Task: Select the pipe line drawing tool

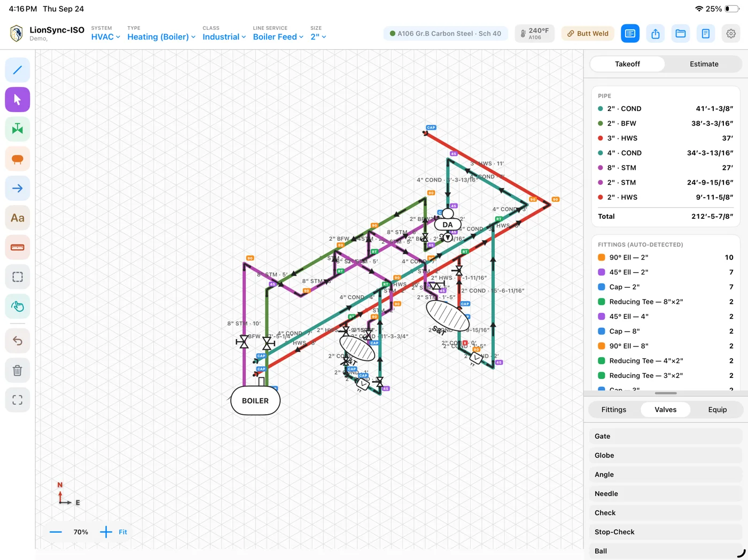Action: (18, 70)
